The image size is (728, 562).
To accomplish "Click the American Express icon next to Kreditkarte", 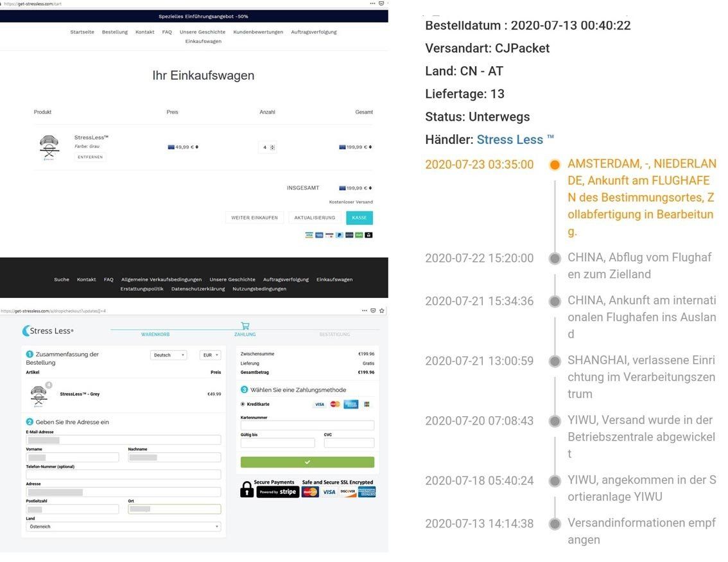I will 351,404.
